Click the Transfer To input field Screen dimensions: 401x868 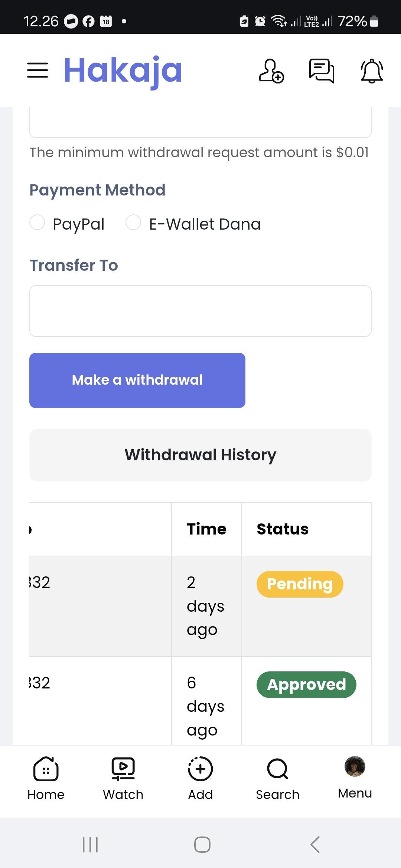(200, 311)
